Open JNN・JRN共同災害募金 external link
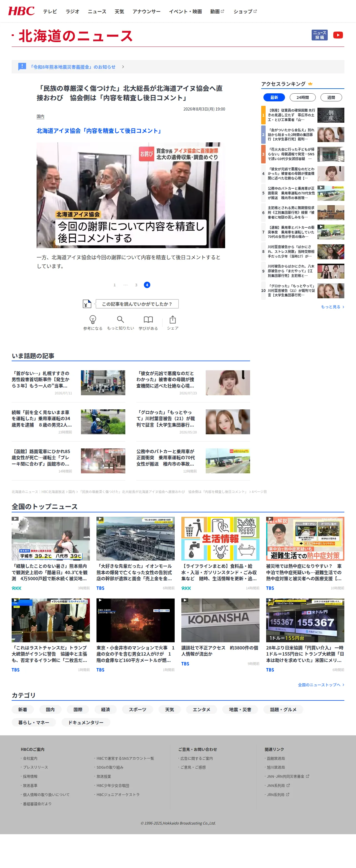Image resolution: width=356 pixels, height=868 pixels. [x=288, y=776]
